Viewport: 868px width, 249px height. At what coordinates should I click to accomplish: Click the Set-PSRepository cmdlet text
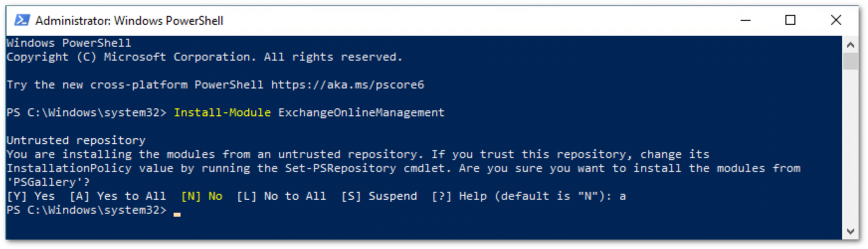[340, 168]
